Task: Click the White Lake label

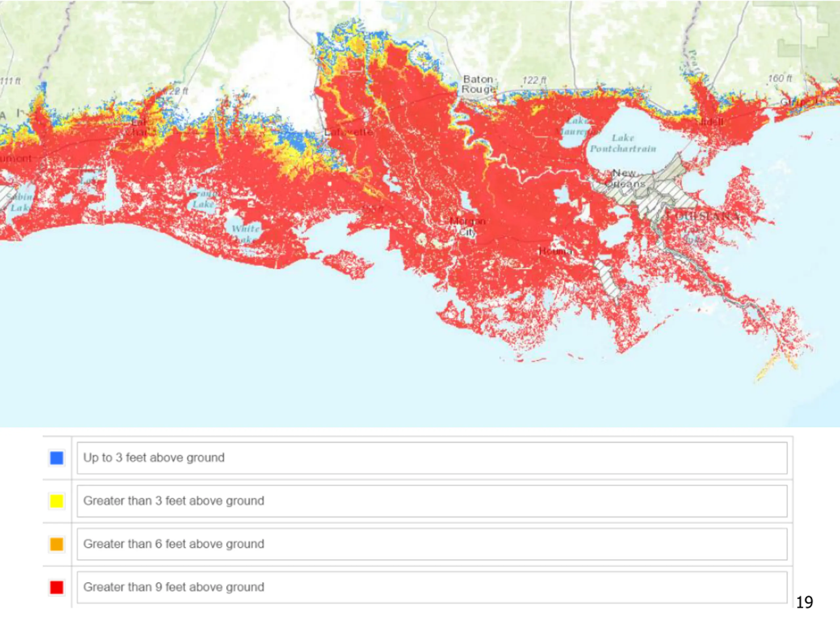Action: point(245,234)
